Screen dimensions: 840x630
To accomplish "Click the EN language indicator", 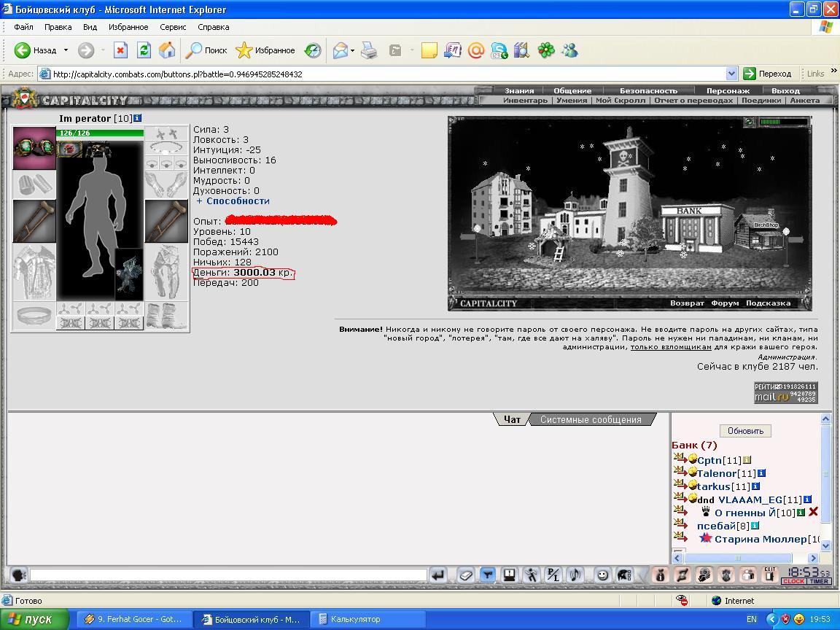I will 752,619.
